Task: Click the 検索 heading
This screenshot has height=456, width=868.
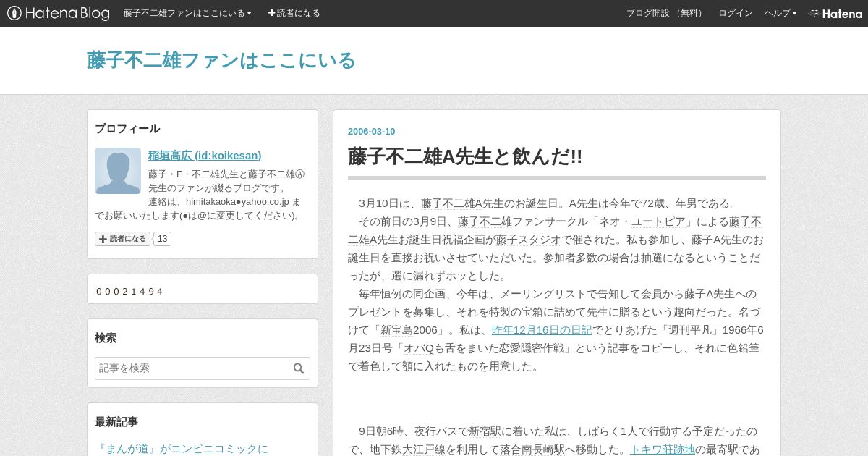Action: point(106,338)
